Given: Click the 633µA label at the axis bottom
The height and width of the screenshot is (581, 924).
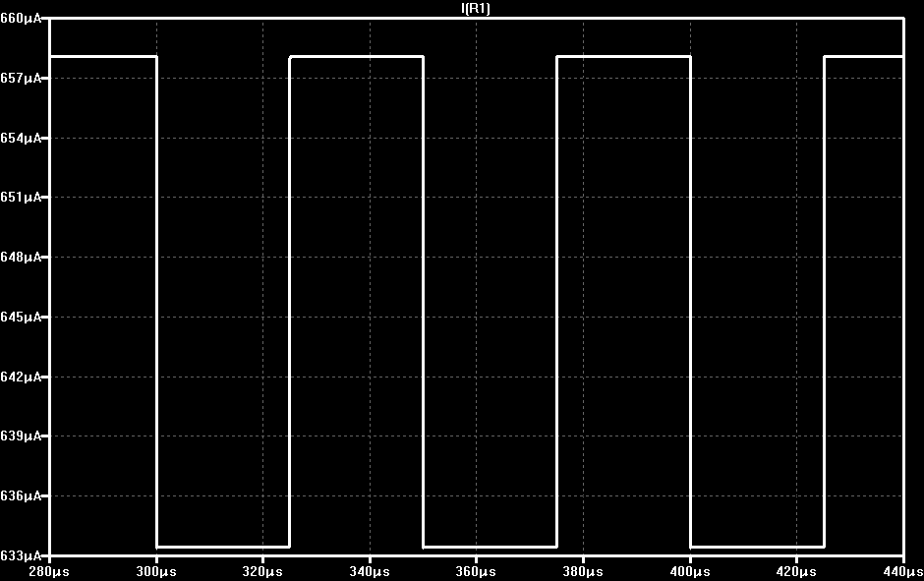Looking at the screenshot, I should pos(21,555).
